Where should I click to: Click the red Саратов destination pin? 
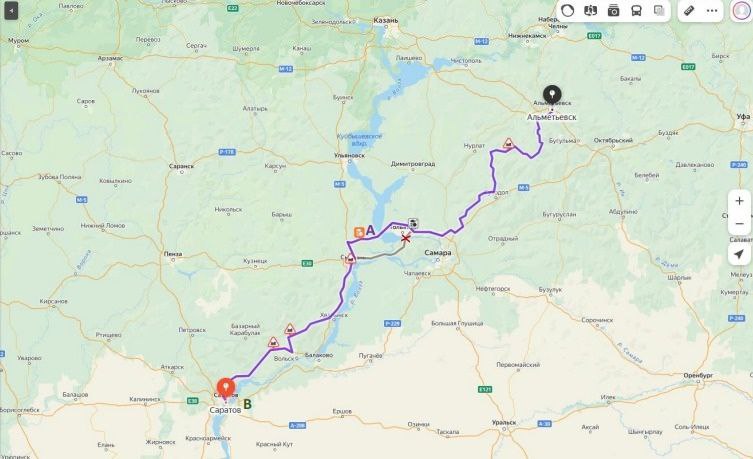point(226,389)
